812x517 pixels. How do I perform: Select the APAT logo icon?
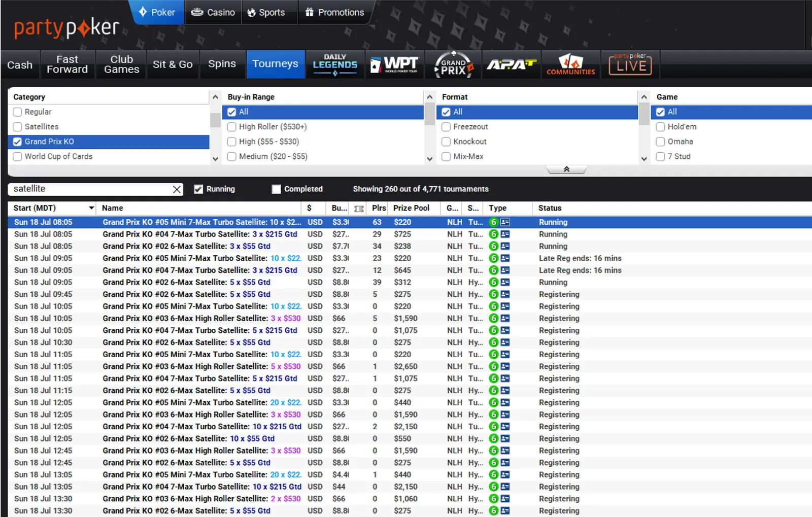tap(511, 64)
